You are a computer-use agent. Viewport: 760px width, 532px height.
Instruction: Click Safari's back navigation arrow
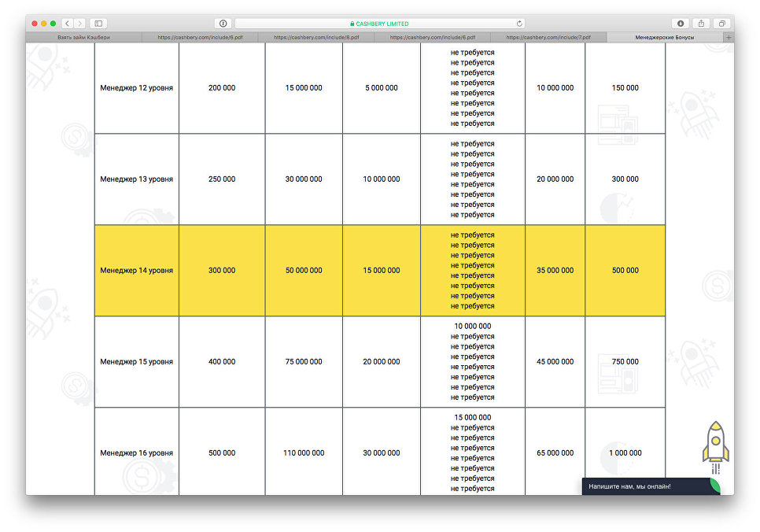coord(67,24)
